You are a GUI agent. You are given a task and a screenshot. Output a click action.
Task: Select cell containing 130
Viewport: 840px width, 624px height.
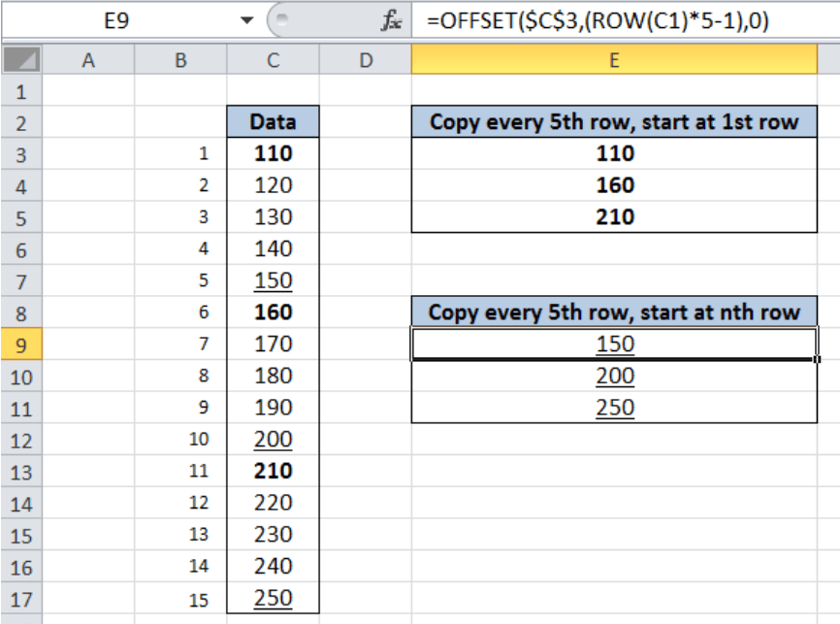point(273,216)
